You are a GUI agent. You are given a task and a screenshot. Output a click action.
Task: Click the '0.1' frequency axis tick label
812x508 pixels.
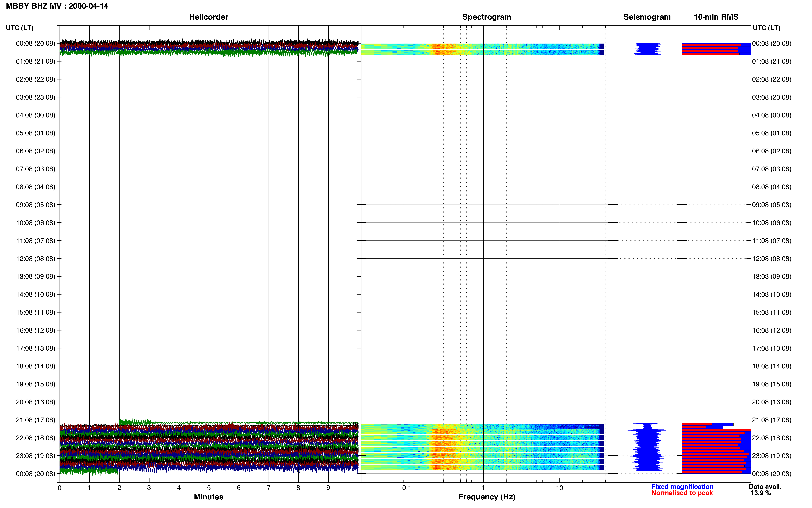407,487
